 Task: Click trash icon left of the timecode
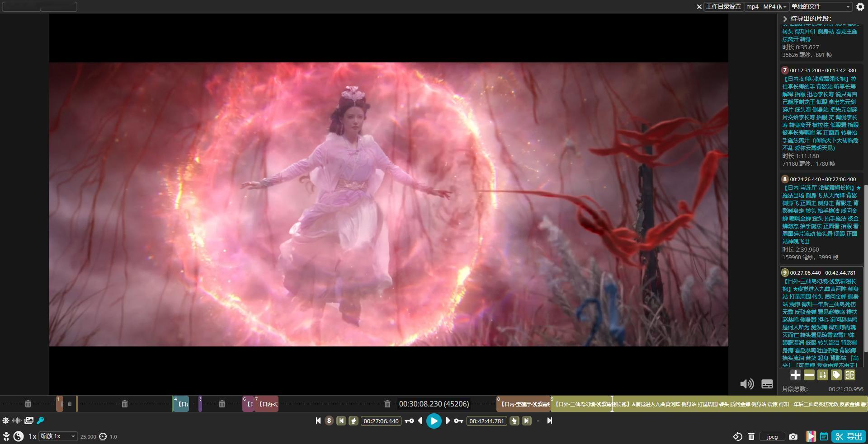[x=387, y=404]
